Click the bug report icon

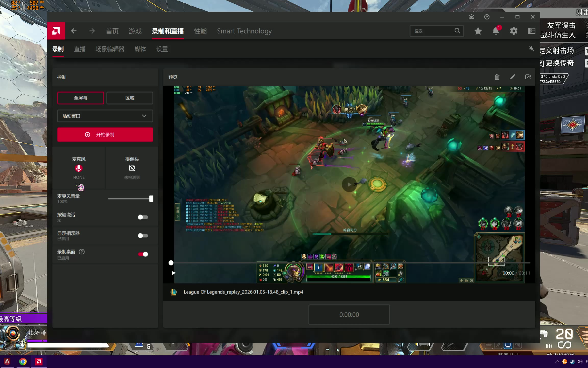point(471,17)
